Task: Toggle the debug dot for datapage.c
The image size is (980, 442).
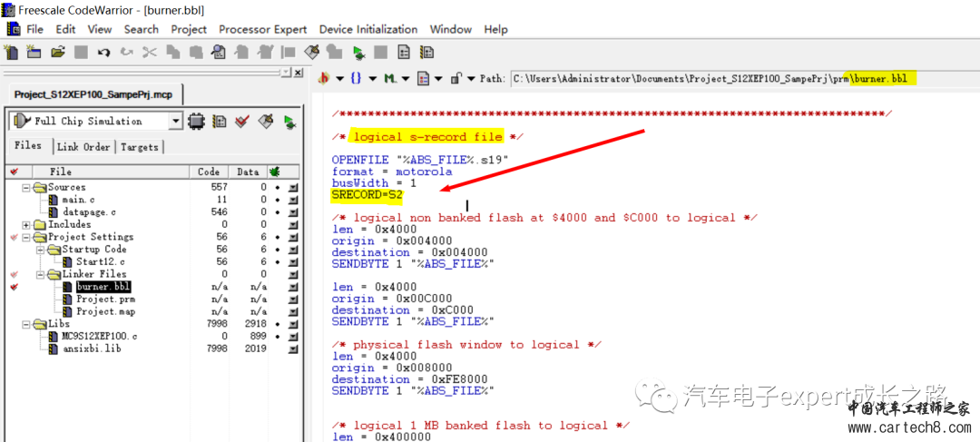Action: [277, 212]
